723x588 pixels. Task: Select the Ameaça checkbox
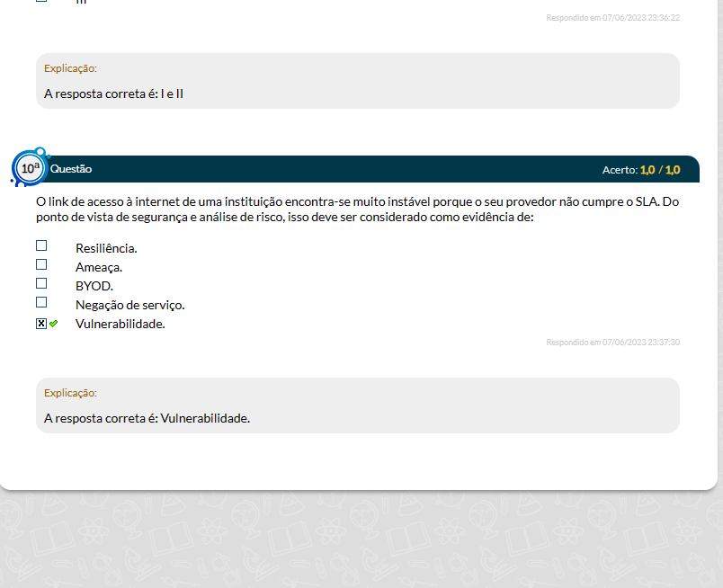coord(41,264)
